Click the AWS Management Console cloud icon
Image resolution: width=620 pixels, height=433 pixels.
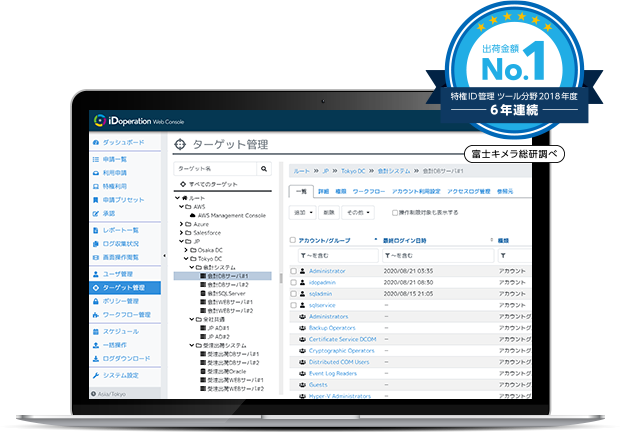(193, 216)
